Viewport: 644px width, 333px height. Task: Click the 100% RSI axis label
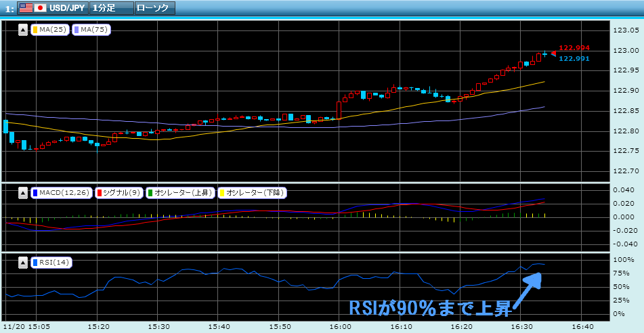click(x=624, y=260)
